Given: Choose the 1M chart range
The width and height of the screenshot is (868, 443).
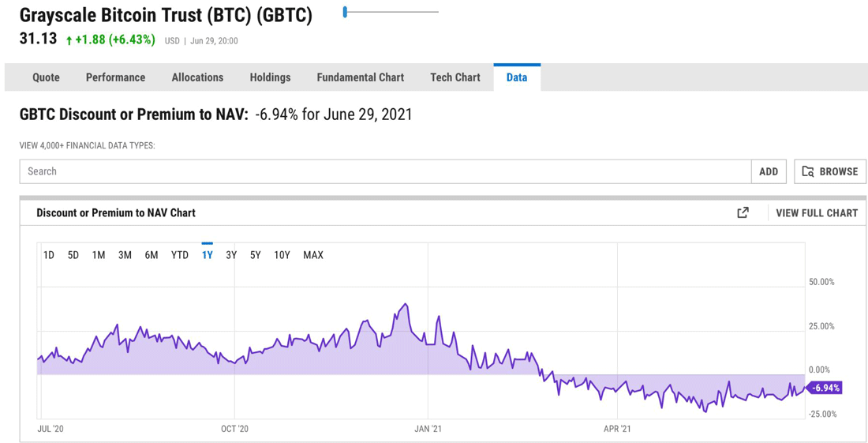Looking at the screenshot, I should pyautogui.click(x=99, y=255).
